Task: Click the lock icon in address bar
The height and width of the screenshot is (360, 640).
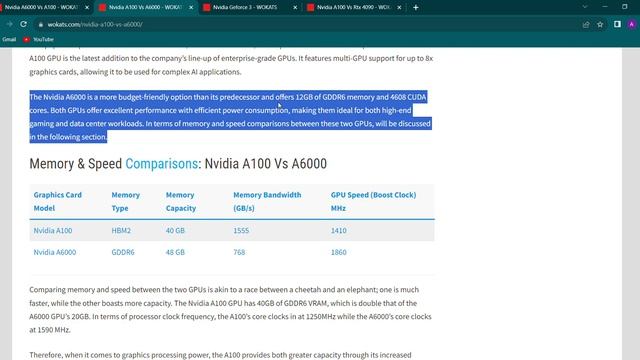Action: (x=40, y=24)
